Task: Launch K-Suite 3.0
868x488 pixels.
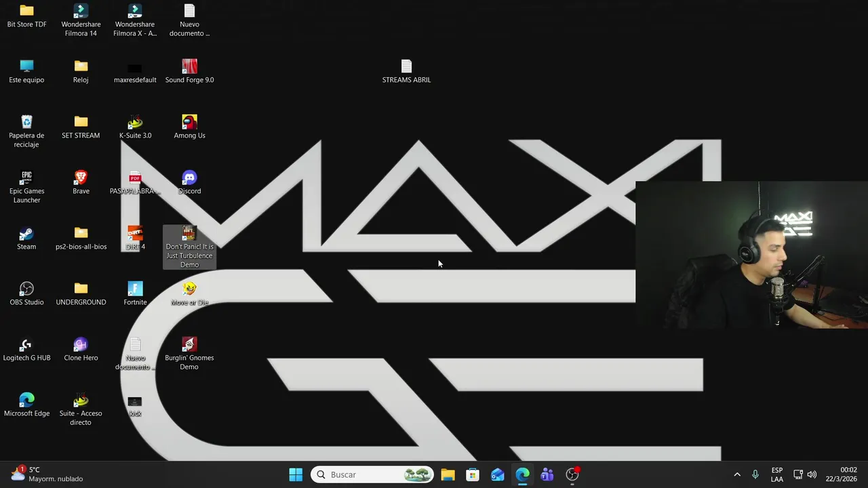Action: [x=135, y=127]
